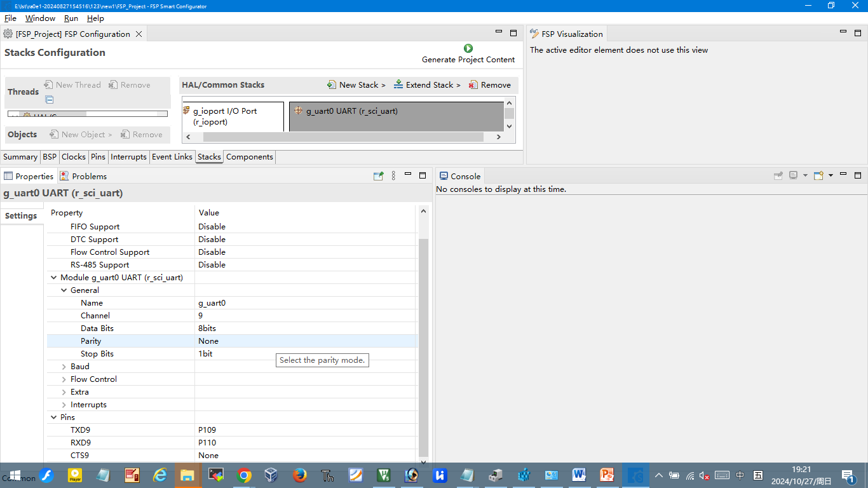
Task: Maximize the Properties panel
Action: (x=423, y=175)
